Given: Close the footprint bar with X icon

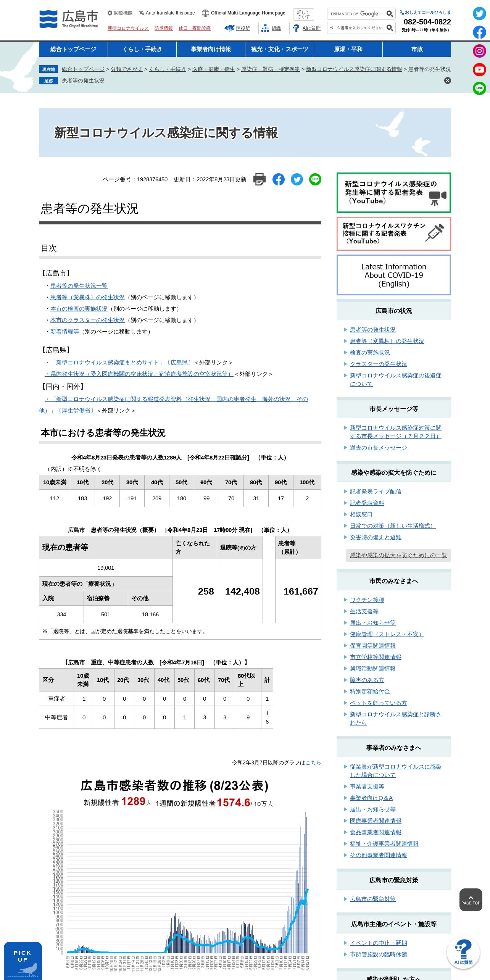Looking at the screenshot, I should 448,81.
